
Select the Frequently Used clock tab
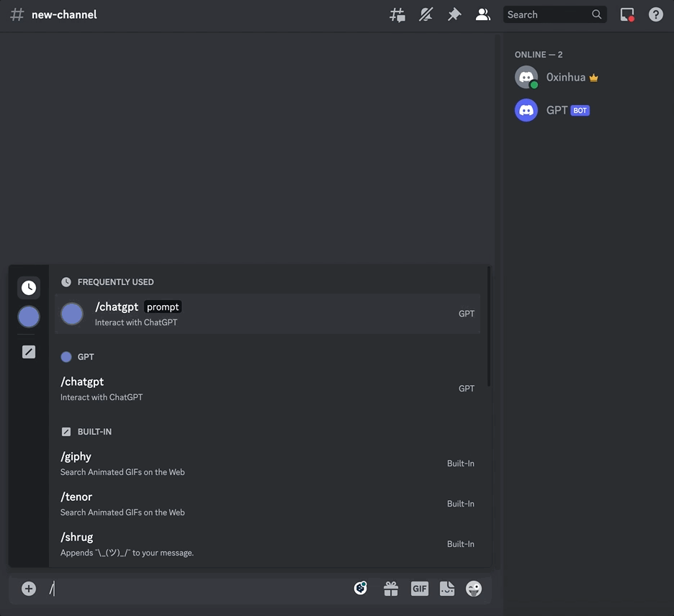29,287
